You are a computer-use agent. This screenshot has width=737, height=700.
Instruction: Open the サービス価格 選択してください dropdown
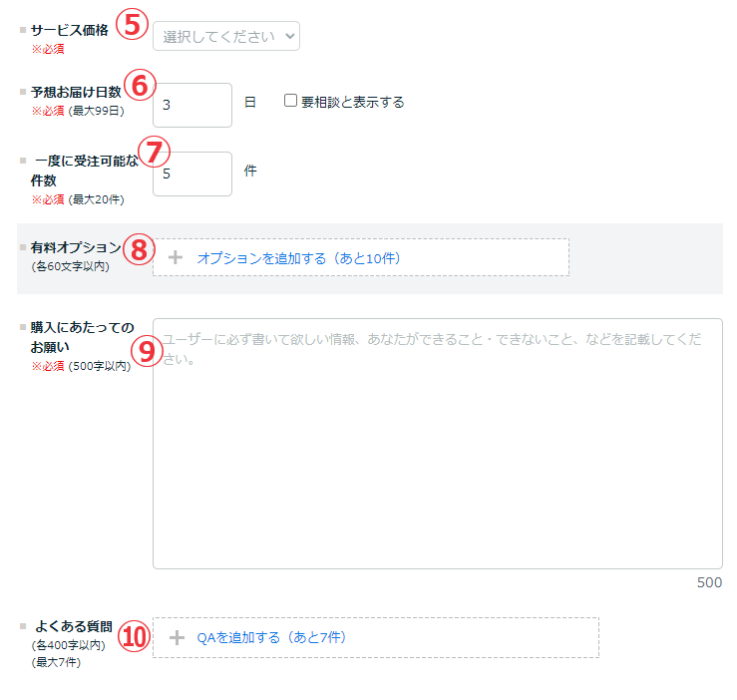point(225,36)
